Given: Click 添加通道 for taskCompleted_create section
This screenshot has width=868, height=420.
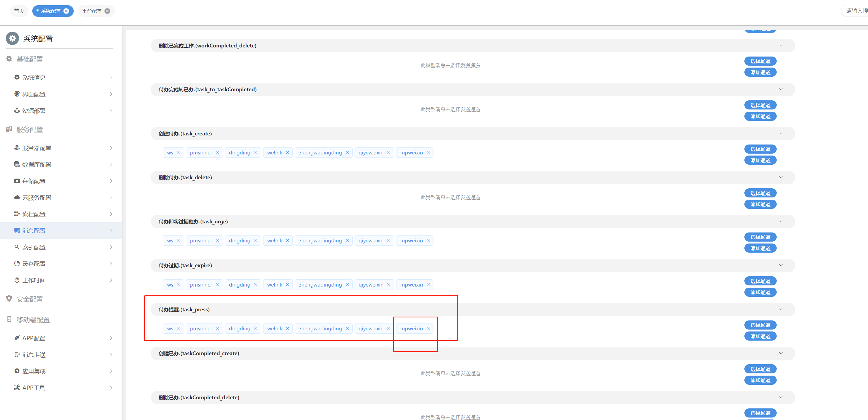Looking at the screenshot, I should click(760, 380).
